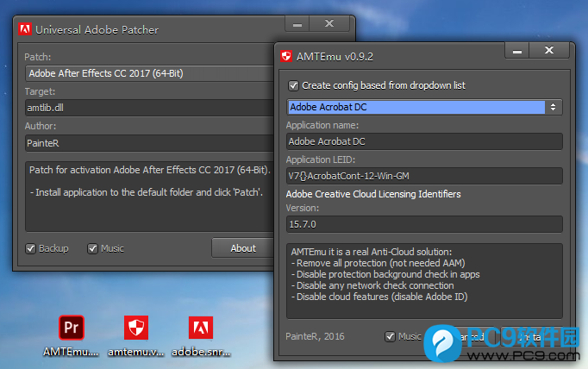Click the dropdown stepper arrows in AMTEmu
This screenshot has width=588, height=369.
(554, 107)
